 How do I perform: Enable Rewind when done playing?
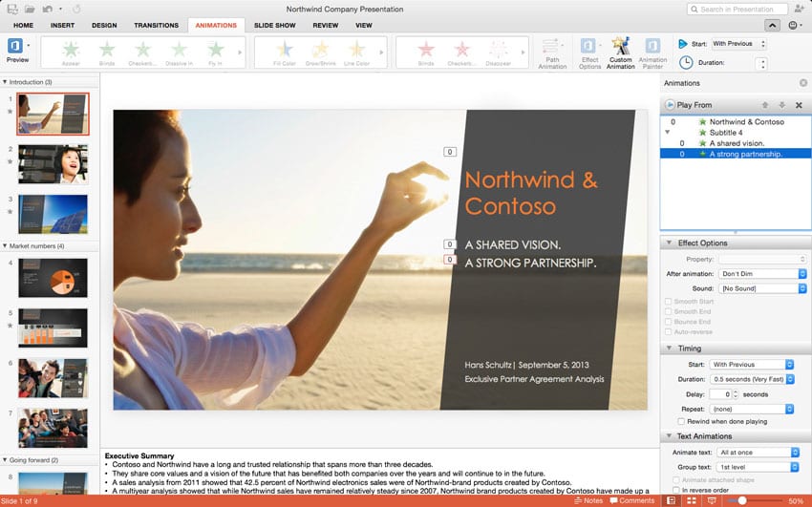pyautogui.click(x=680, y=421)
